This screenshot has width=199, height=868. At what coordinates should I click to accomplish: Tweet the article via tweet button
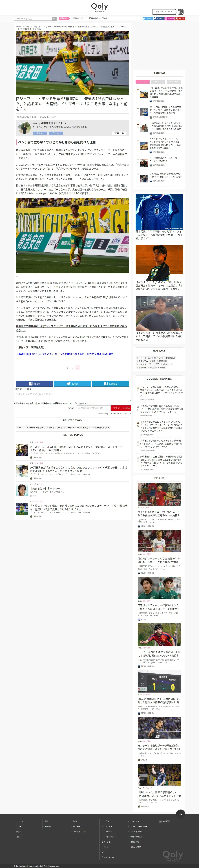click(x=72, y=384)
